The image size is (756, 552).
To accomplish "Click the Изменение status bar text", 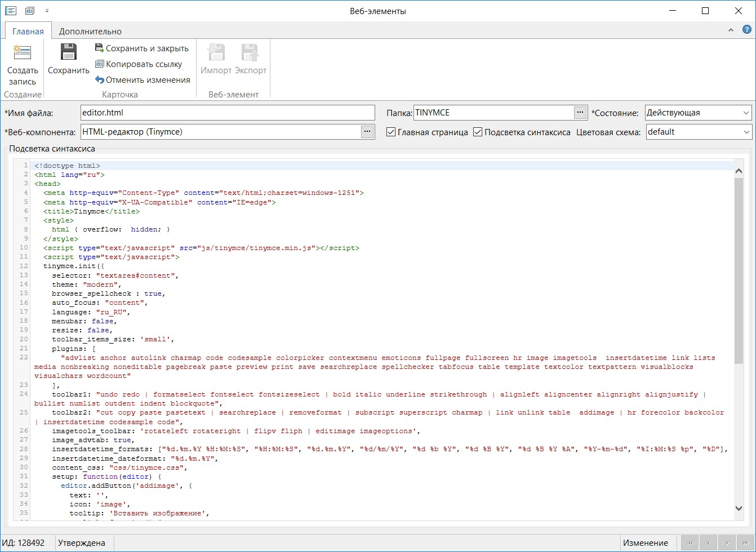I will pos(646,543).
